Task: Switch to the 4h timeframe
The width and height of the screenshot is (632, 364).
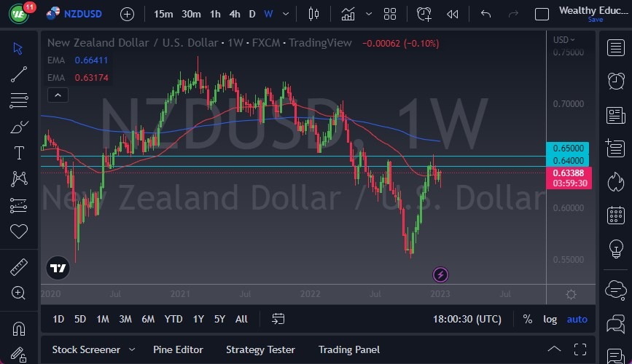Action: [234, 14]
